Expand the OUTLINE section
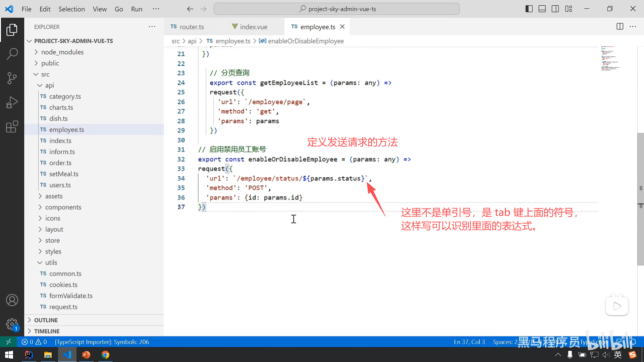The width and height of the screenshot is (644, 362). pyautogui.click(x=46, y=320)
